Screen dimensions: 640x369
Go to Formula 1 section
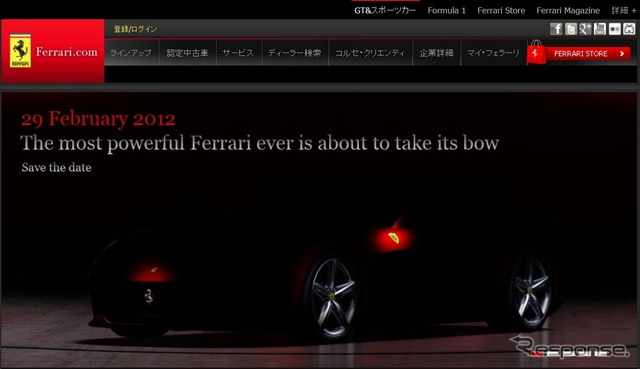[x=447, y=11]
